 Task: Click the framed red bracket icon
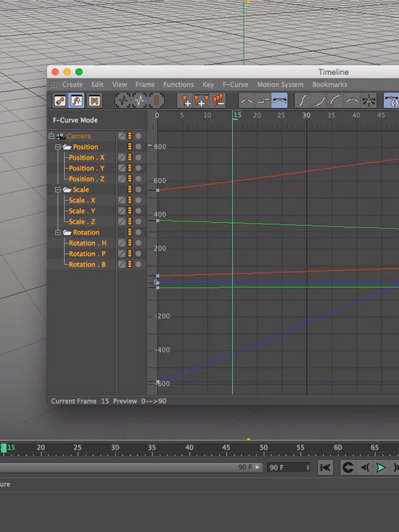coord(156,100)
